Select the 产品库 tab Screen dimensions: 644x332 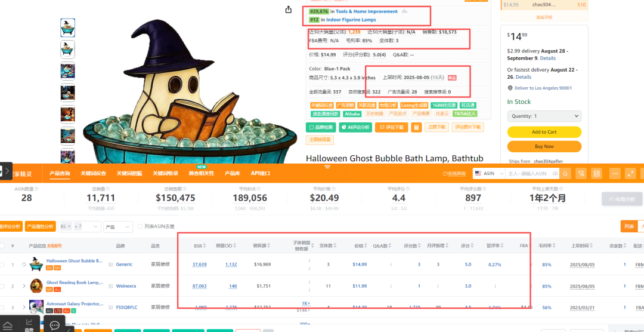pyautogui.click(x=232, y=174)
